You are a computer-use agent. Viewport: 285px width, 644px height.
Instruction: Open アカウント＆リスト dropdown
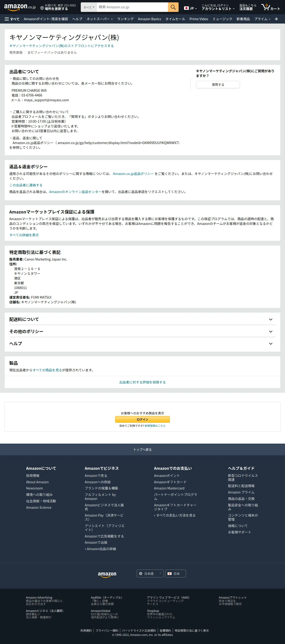pos(218,7)
